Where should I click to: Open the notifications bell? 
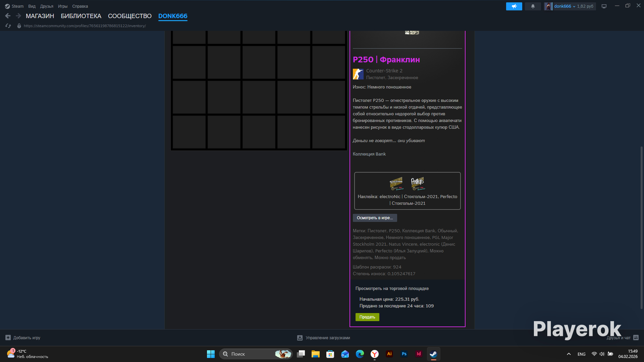533,6
